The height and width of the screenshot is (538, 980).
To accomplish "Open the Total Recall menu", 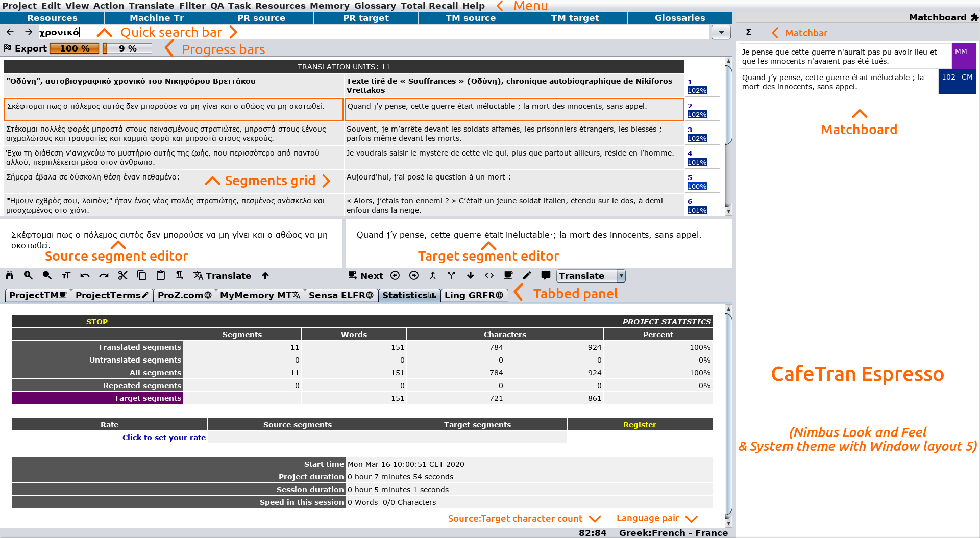I will click(429, 6).
